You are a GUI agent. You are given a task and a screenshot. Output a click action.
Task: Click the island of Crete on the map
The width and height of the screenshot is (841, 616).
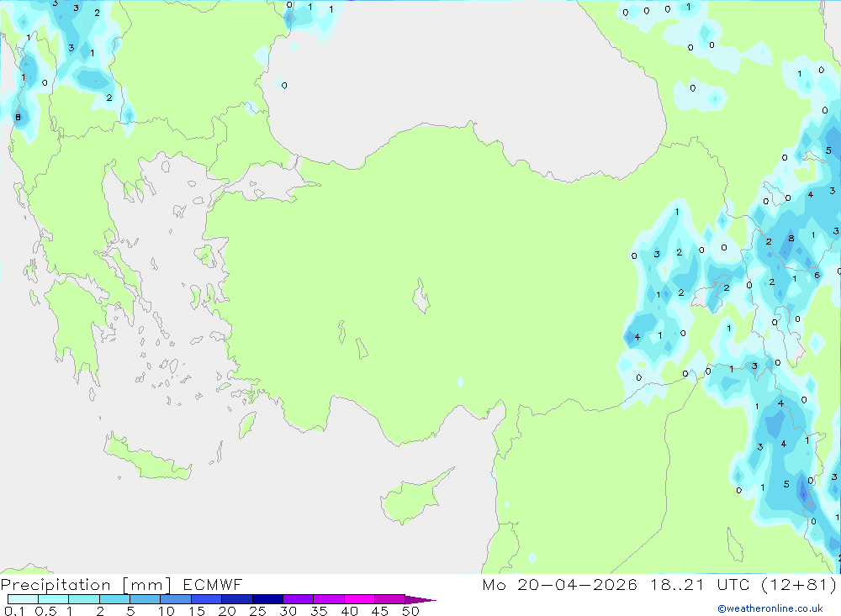click(x=148, y=458)
